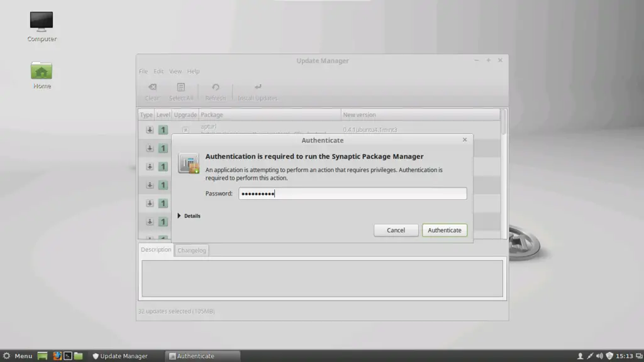Sort by the Level column header
The image size is (644, 362).
click(x=163, y=115)
